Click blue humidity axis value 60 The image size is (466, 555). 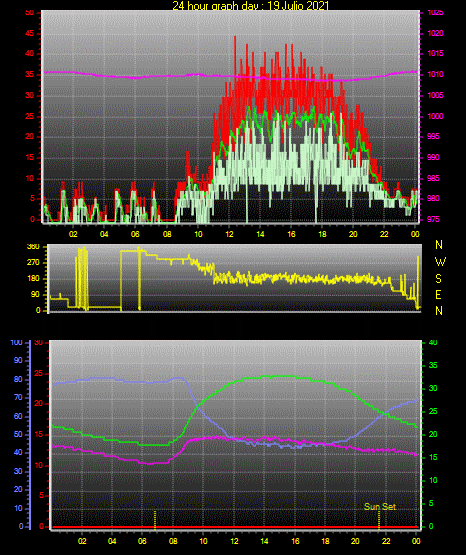tap(18, 416)
